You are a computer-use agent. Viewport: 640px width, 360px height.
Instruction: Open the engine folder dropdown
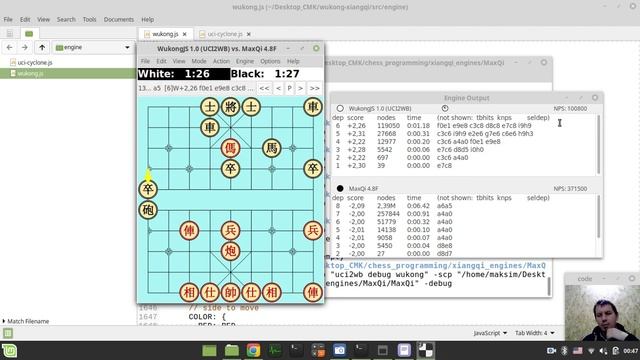pyautogui.click(x=93, y=47)
